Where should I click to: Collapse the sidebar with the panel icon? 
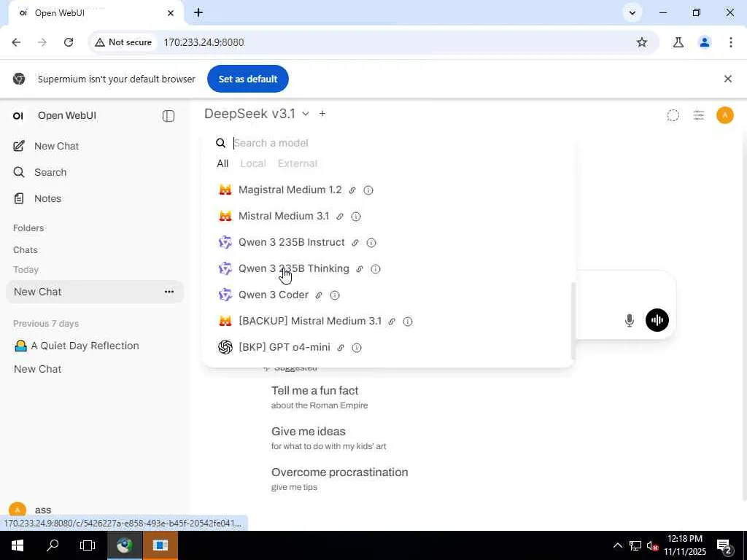(x=169, y=116)
